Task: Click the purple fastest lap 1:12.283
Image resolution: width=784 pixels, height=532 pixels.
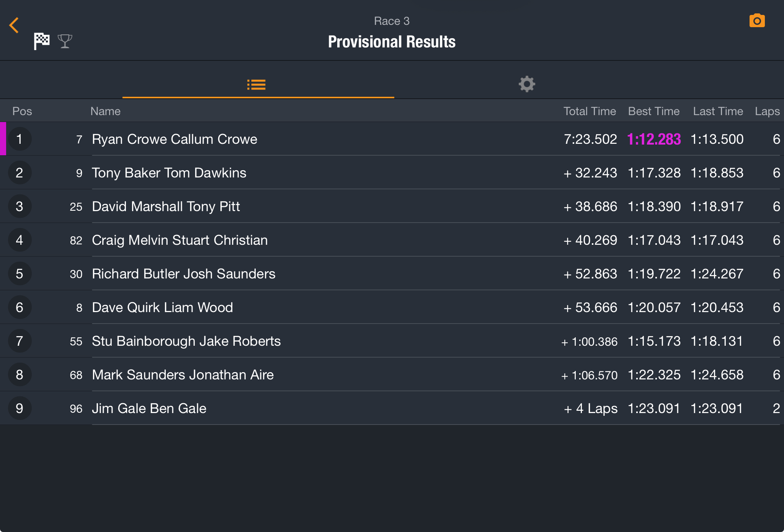Action: pos(654,139)
